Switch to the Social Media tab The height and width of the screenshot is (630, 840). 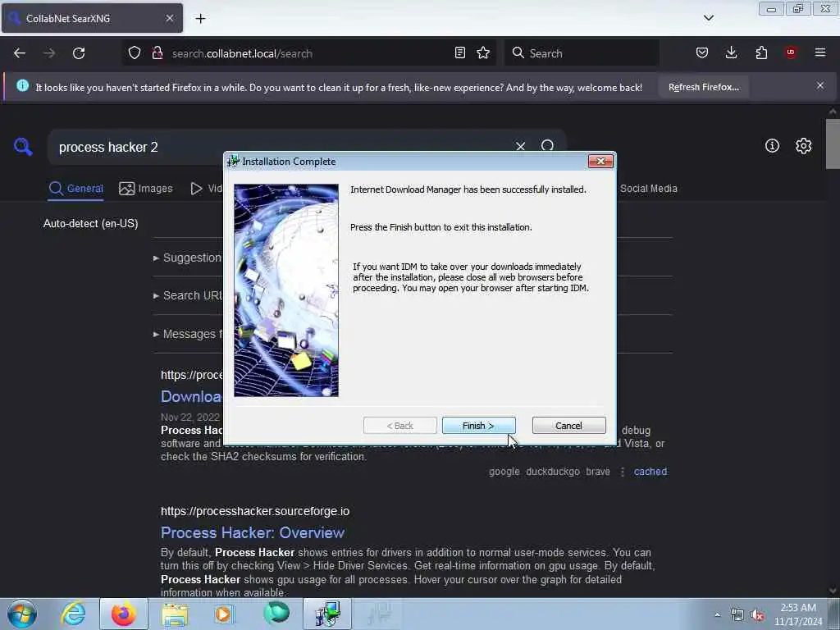pyautogui.click(x=648, y=189)
